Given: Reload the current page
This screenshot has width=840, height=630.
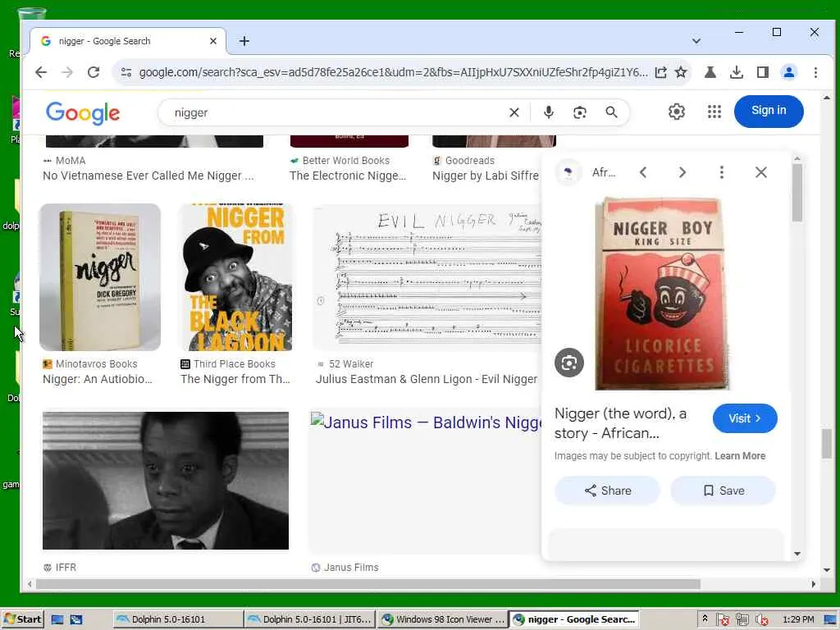Looking at the screenshot, I should [x=94, y=72].
